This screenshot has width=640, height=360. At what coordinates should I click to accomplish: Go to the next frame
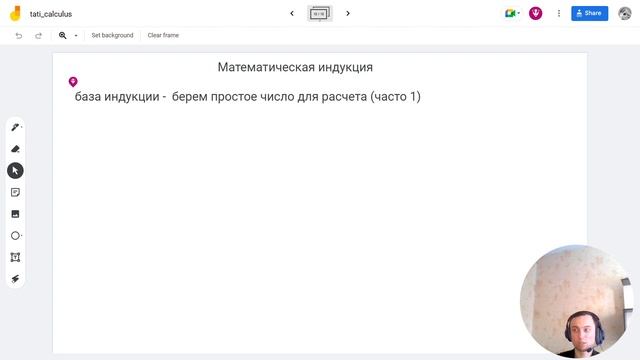coord(348,13)
